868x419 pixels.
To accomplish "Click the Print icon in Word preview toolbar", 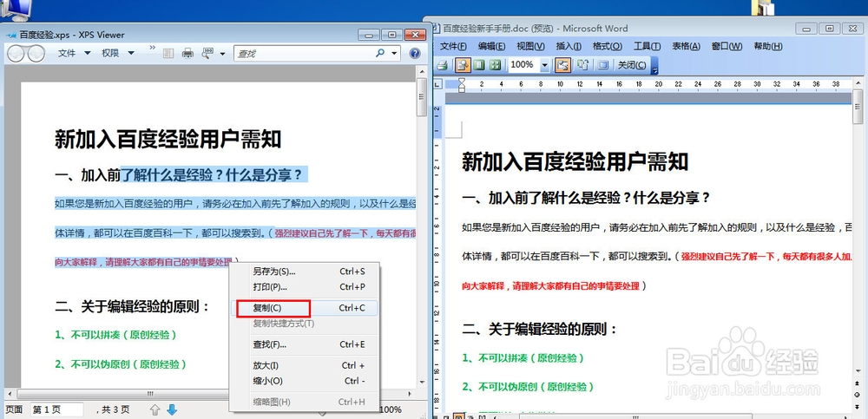I will [443, 65].
